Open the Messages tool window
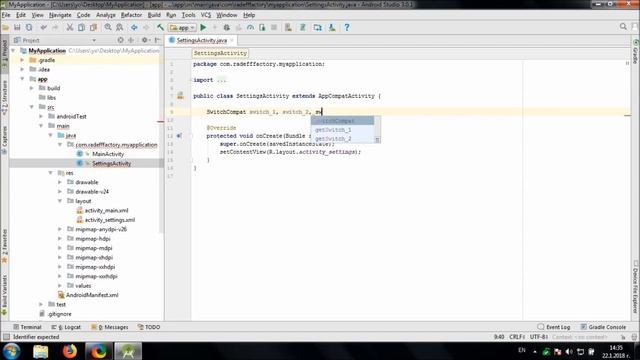640x360 pixels. pyautogui.click(x=109, y=327)
